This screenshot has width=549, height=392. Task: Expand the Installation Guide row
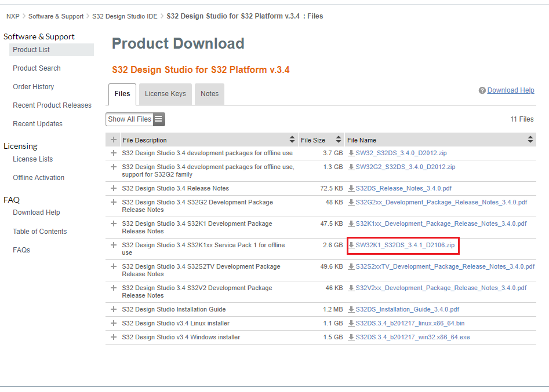coord(114,309)
